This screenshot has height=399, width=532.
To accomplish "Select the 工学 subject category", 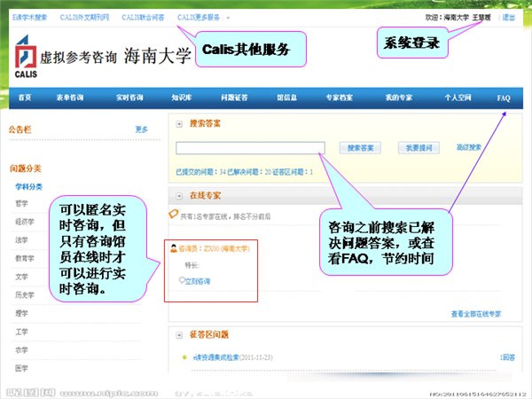I will click(x=21, y=332).
